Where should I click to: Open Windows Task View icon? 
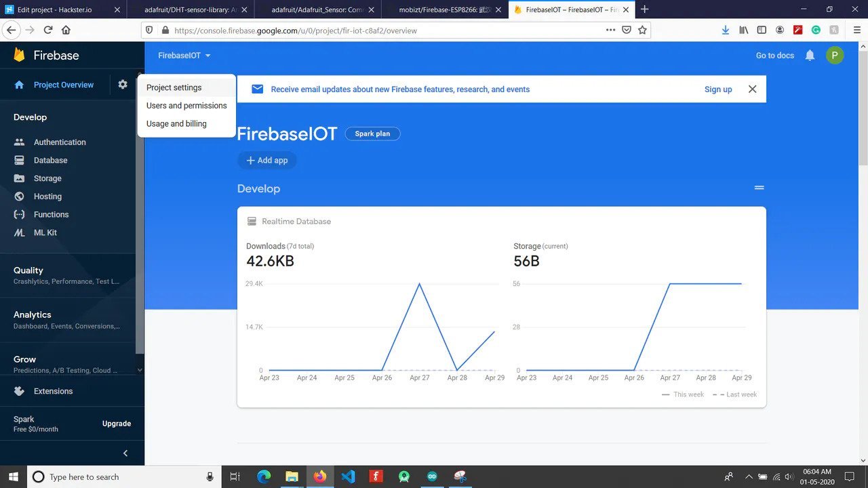(235, 476)
